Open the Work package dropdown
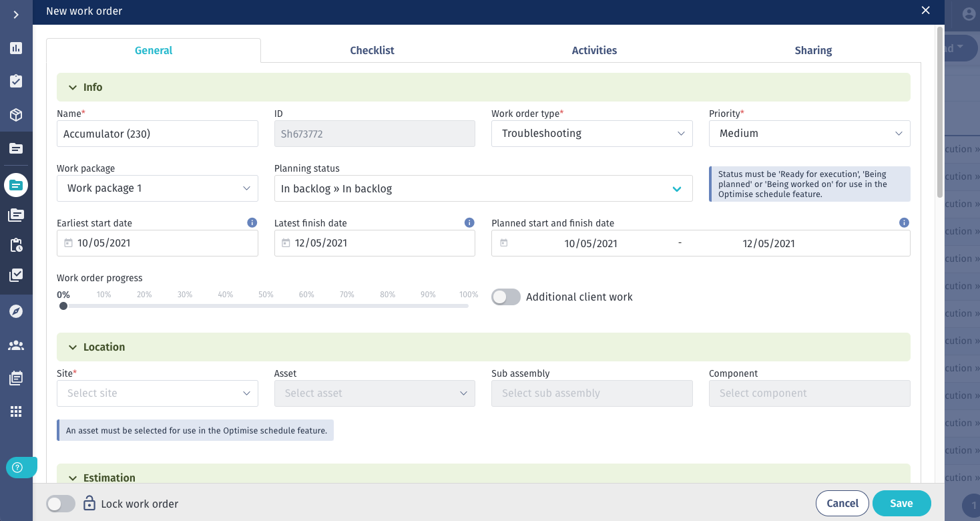 pyautogui.click(x=158, y=188)
